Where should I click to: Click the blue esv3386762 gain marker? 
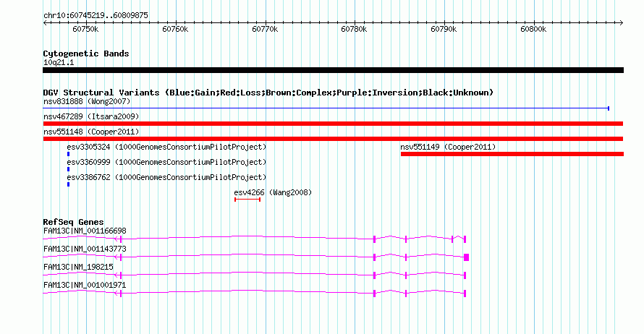68,184
